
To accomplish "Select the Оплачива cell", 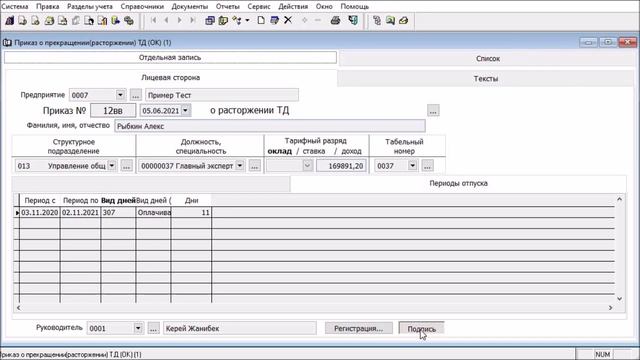I will tap(153, 212).
